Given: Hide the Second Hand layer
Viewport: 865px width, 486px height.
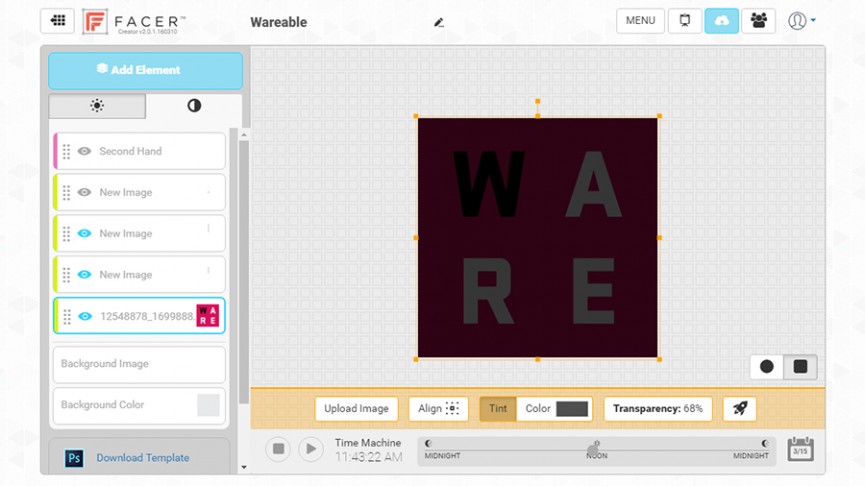Looking at the screenshot, I should pos(84,151).
